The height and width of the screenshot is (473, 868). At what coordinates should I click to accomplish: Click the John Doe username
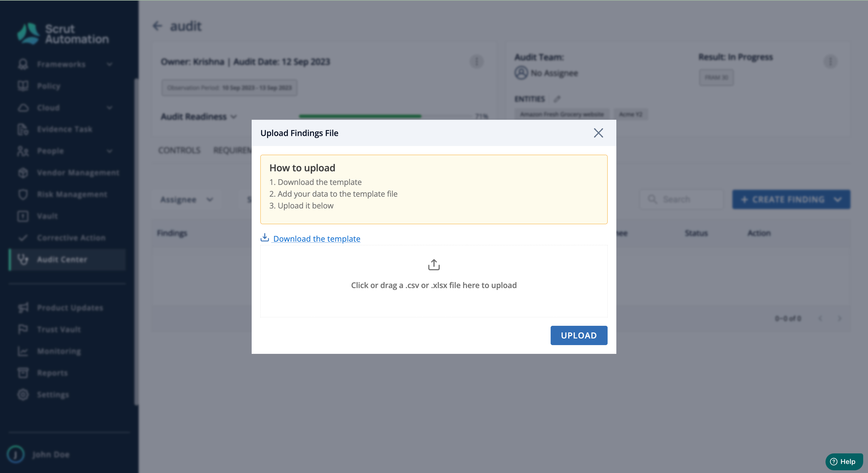[x=51, y=454]
